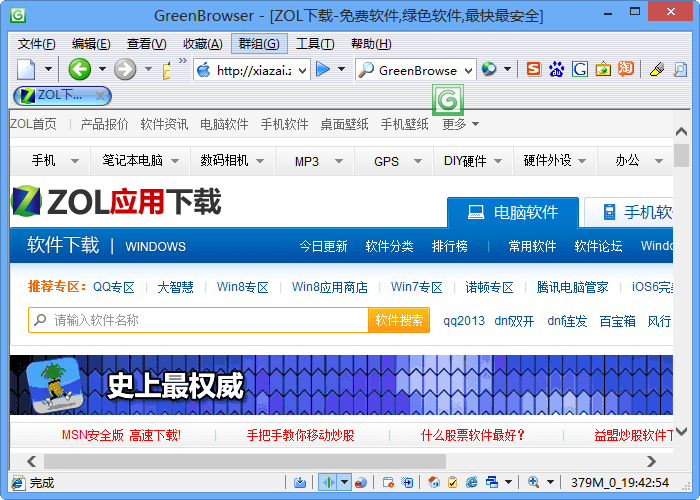Click the zoom magnifier plus icon
The width and height of the screenshot is (700, 500).
tap(533, 482)
